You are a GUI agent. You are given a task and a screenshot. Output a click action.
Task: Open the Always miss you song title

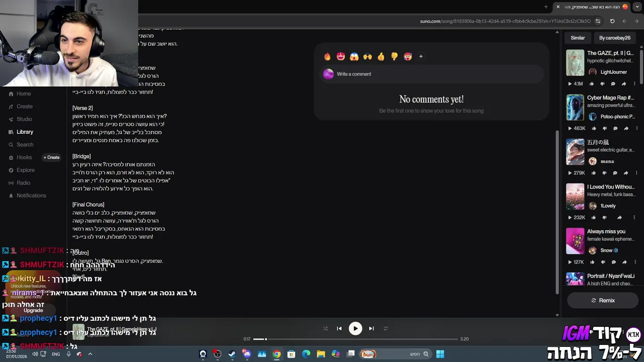606,231
